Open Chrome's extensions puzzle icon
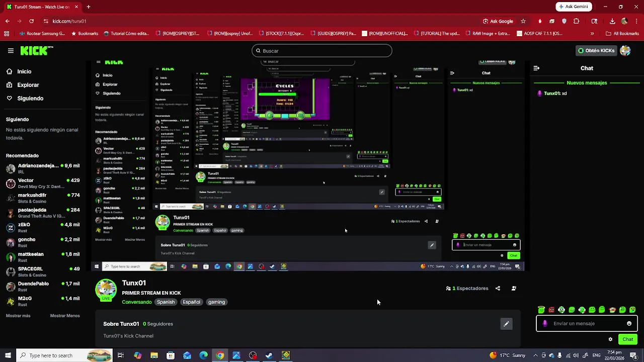The image size is (644, 362). (577, 21)
